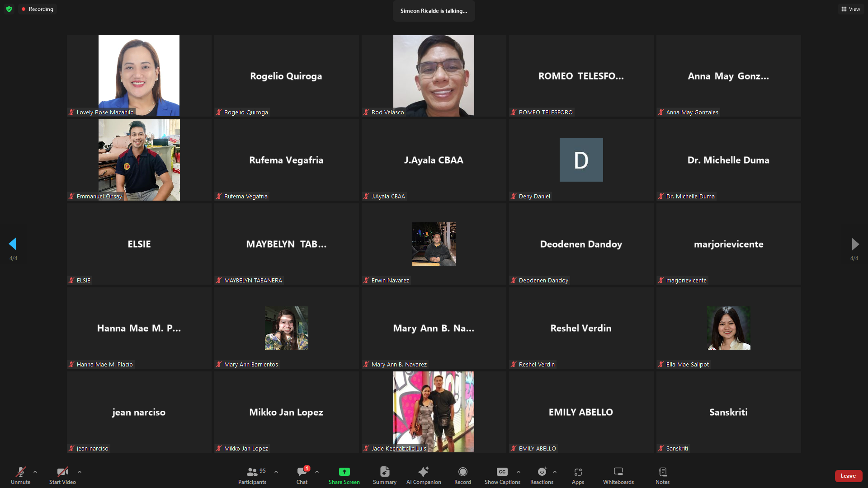The width and height of the screenshot is (868, 488).
Task: Click the green Share Screen icon
Action: point(344,472)
